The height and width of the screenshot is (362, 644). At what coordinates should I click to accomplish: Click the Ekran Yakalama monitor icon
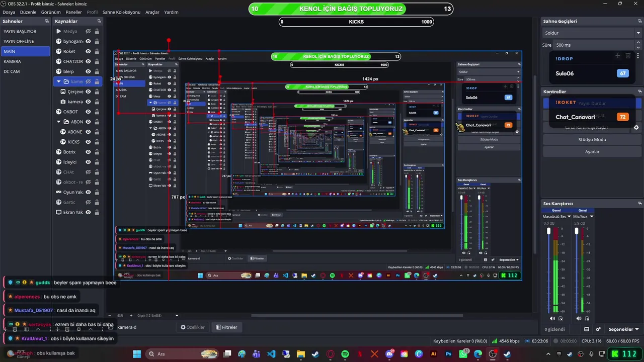pos(58,212)
